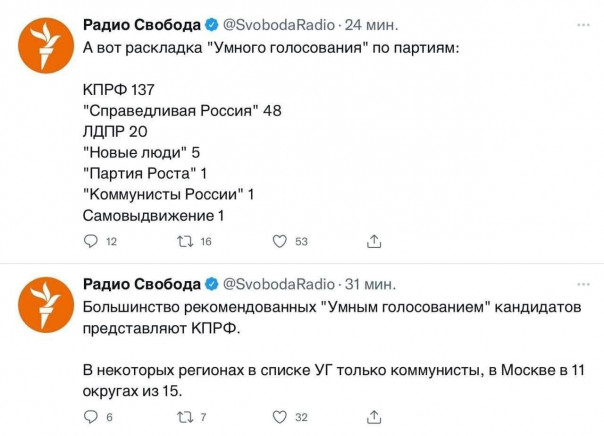Like the tweet about Moscow districts
The width and height of the screenshot is (604, 436).
point(280,417)
